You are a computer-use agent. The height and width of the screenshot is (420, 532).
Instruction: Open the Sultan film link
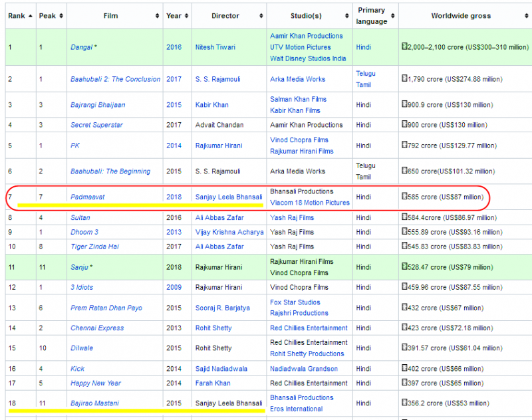[80, 217]
